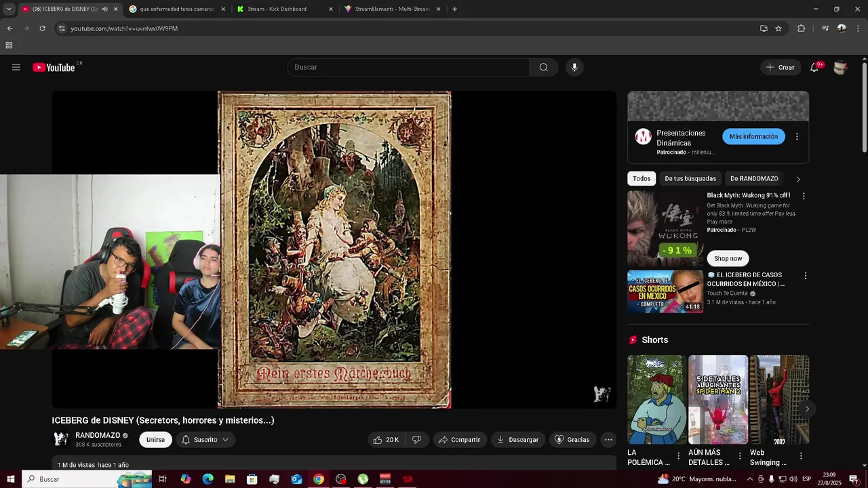868x488 pixels.
Task: Open the Crear menu
Action: tap(781, 67)
